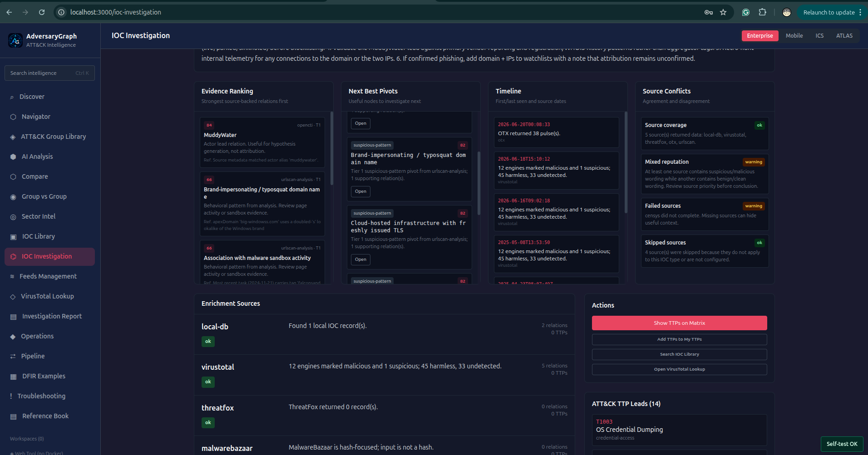This screenshot has height=455, width=868.
Task: Click the T1003 OS Credential Dumping lead
Action: point(679,430)
